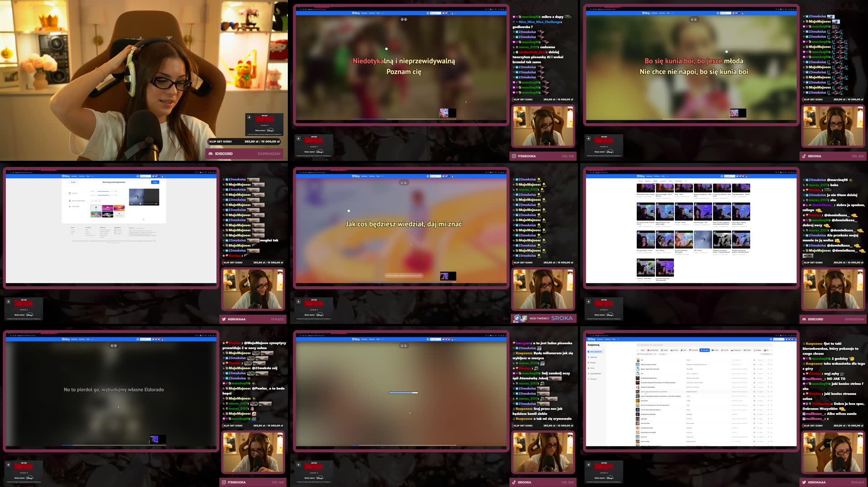Click the Wstecz button in the tuning dialog
Image resolution: width=868 pixels, height=487 pixels.
click(x=73, y=182)
